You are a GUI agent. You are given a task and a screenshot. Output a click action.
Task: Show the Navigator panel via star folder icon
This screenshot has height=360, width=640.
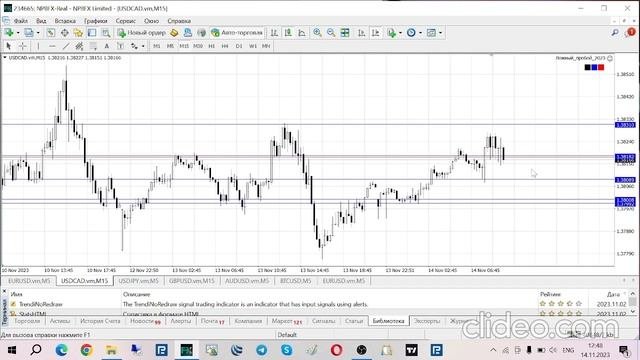click(78, 33)
